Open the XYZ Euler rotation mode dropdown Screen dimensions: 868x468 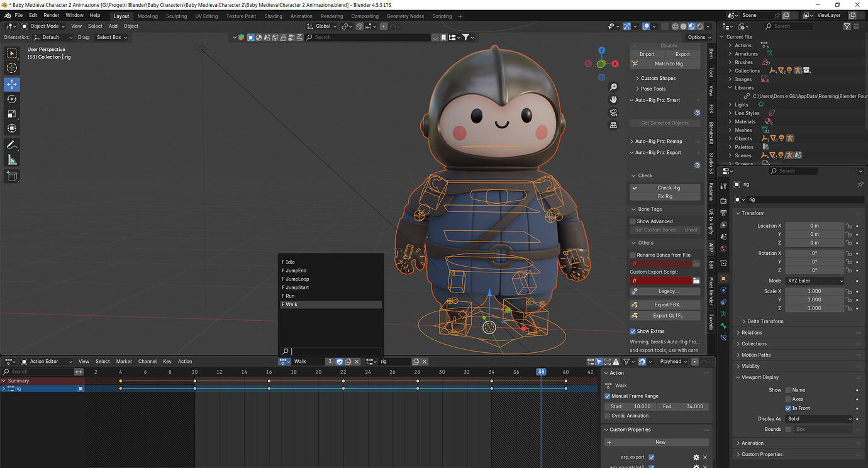click(815, 281)
